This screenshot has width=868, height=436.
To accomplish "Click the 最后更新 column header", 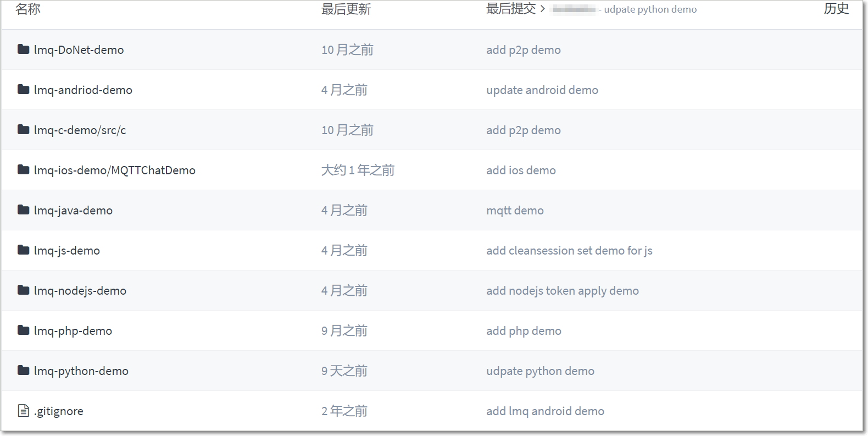I will pos(346,9).
